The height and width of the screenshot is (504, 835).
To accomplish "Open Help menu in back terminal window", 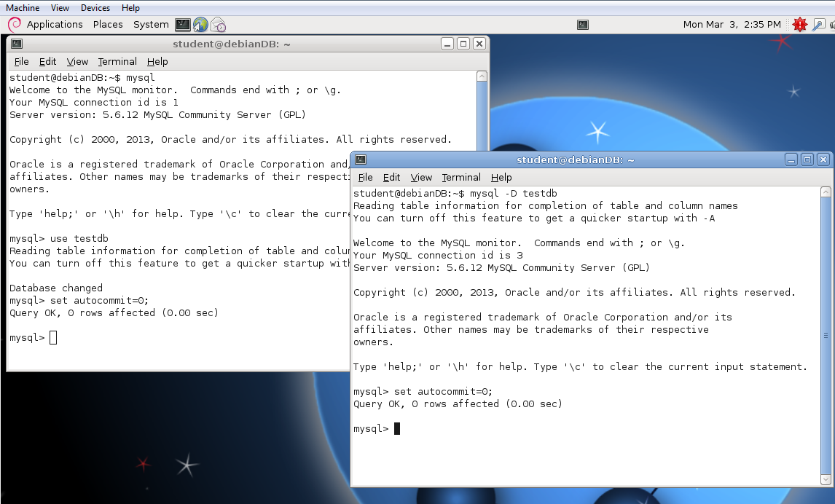I will [x=157, y=62].
